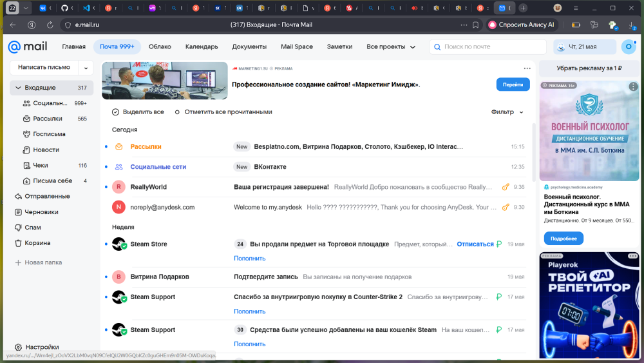Open Mail Space tab
Screen dimensions: 644x363
[297, 47]
